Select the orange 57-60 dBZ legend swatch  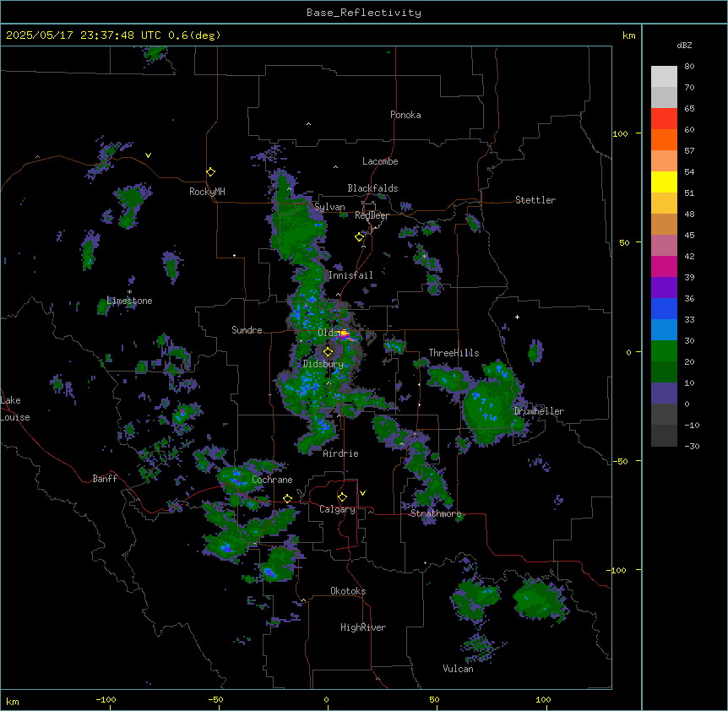664,139
